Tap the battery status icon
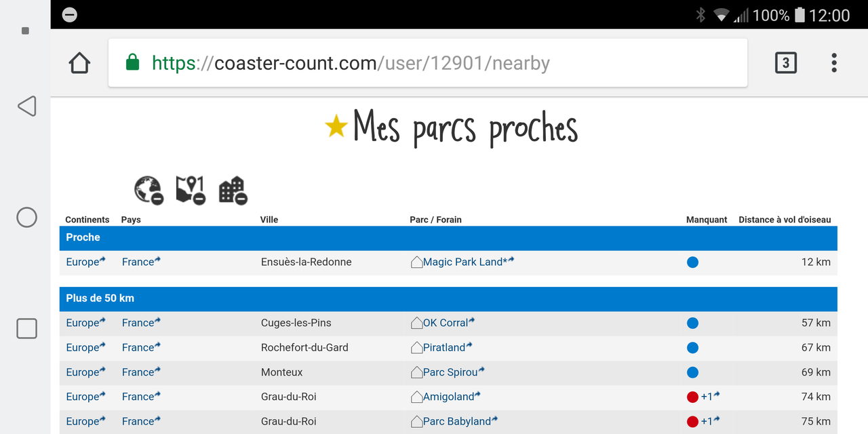 pos(800,15)
